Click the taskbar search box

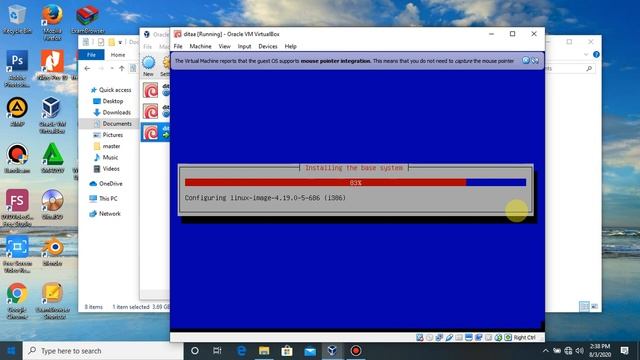tap(103, 351)
